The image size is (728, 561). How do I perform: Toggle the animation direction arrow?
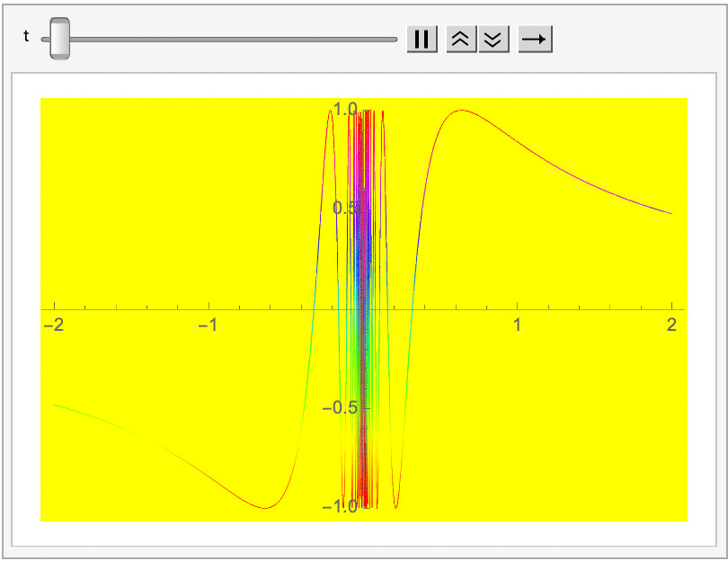click(x=535, y=40)
